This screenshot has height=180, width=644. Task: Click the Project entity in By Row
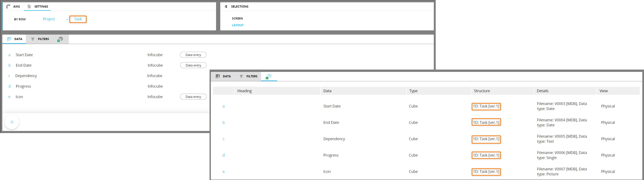[49, 19]
